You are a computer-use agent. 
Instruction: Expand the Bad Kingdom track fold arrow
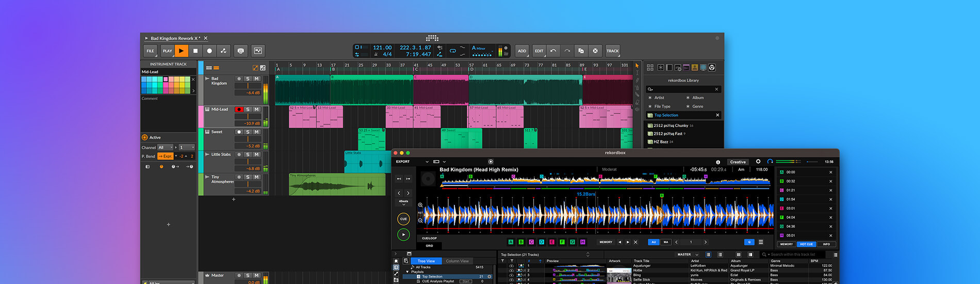(207, 79)
